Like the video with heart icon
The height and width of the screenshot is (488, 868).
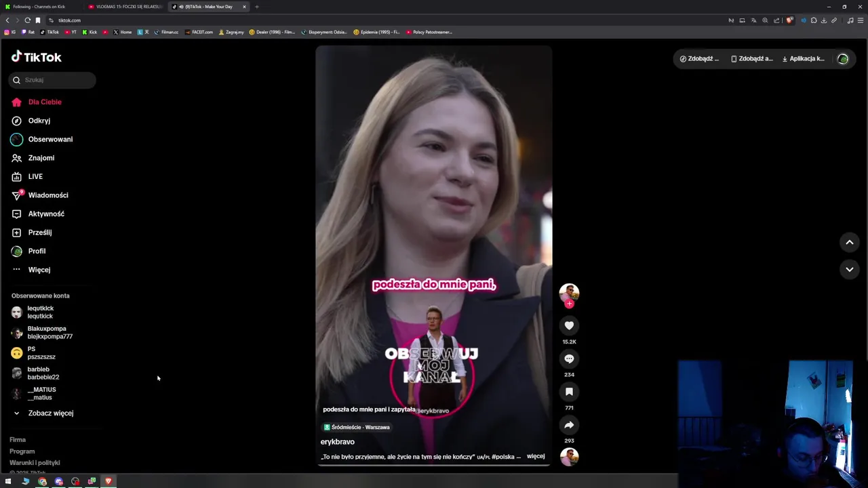pyautogui.click(x=569, y=325)
